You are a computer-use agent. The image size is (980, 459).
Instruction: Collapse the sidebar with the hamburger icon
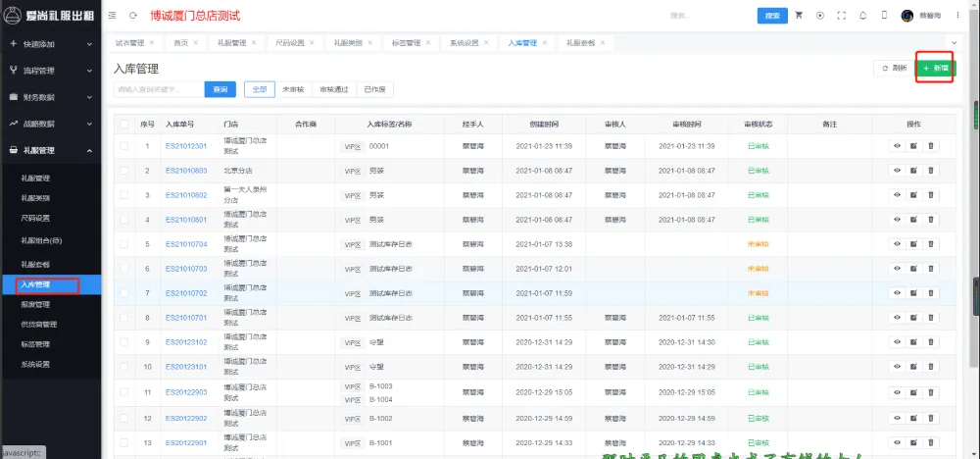pos(112,16)
